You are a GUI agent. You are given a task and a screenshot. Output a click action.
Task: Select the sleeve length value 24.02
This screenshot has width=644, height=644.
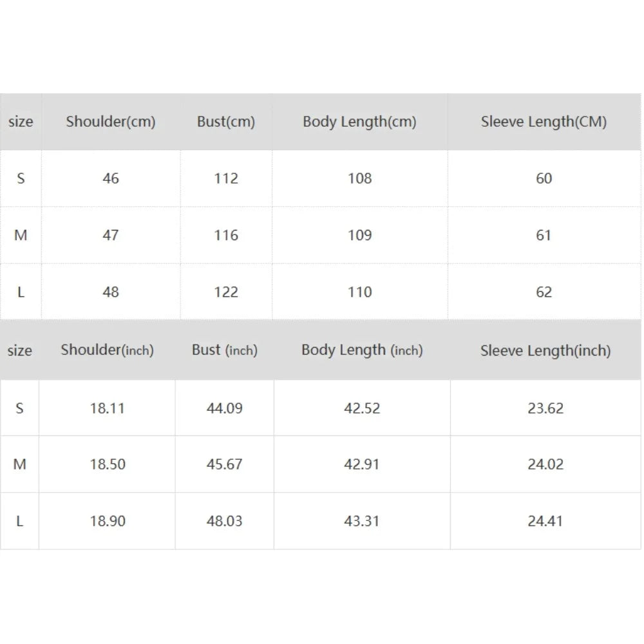coord(545,464)
